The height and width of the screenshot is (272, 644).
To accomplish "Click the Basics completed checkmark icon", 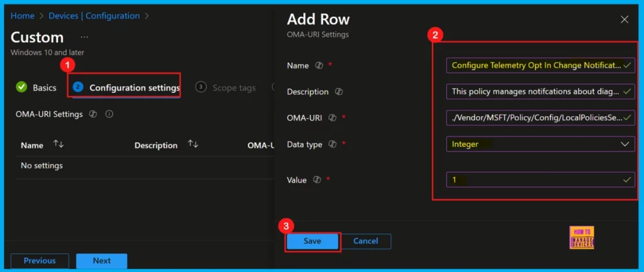I will (x=21, y=87).
